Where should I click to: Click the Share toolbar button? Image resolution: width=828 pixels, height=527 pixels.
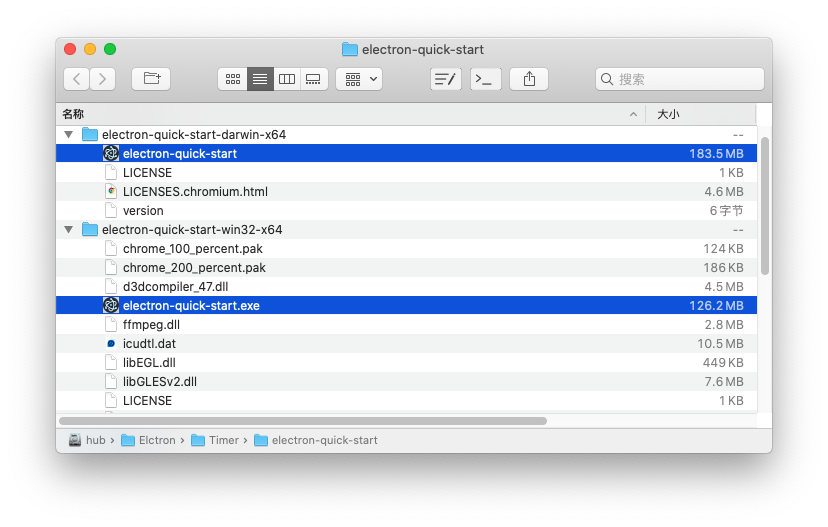pyautogui.click(x=529, y=79)
